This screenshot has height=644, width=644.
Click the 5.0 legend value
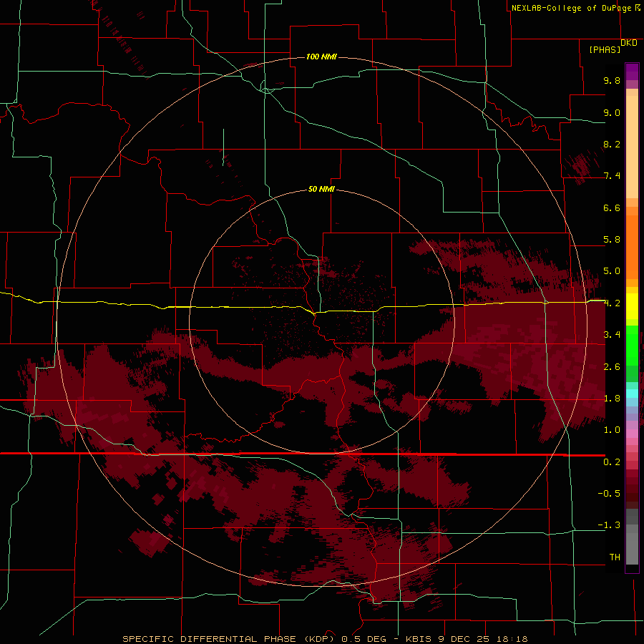[x=612, y=271]
